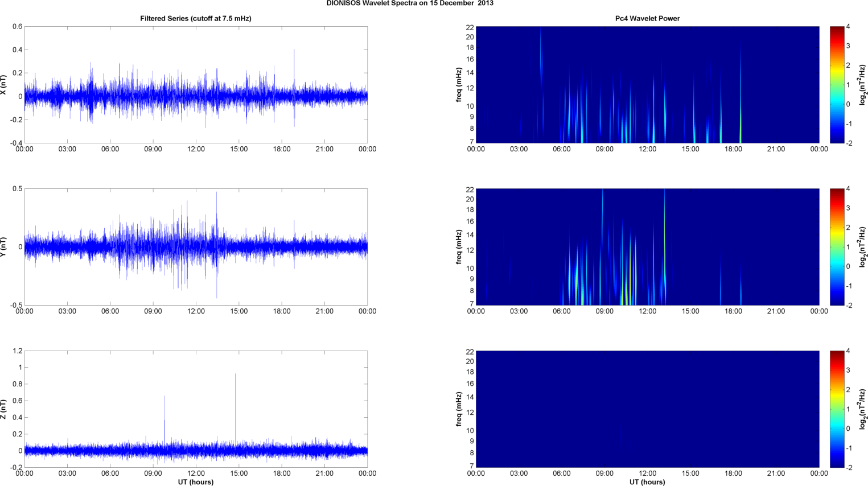Click "freq (mHz)" label of the bottom wavelet plot
Image resolution: width=868 pixels, height=486 pixels.
click(459, 409)
